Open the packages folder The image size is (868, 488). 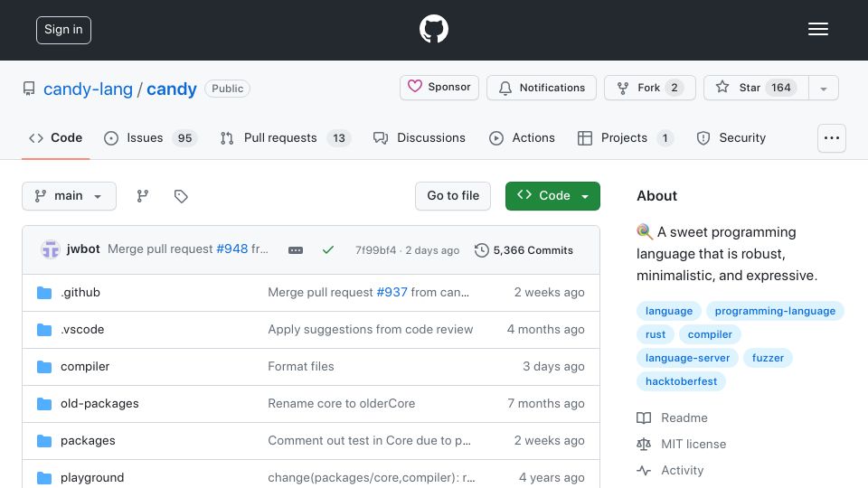88,440
